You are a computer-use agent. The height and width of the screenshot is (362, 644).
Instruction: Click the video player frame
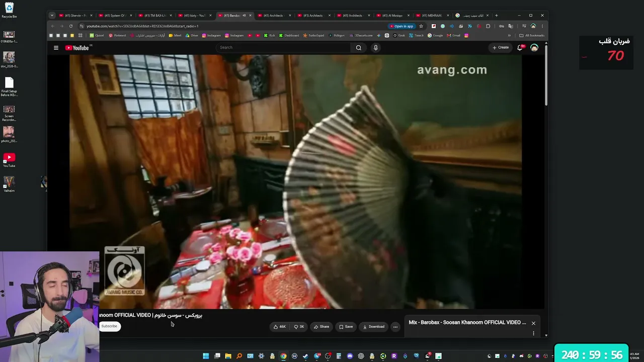coord(295,182)
